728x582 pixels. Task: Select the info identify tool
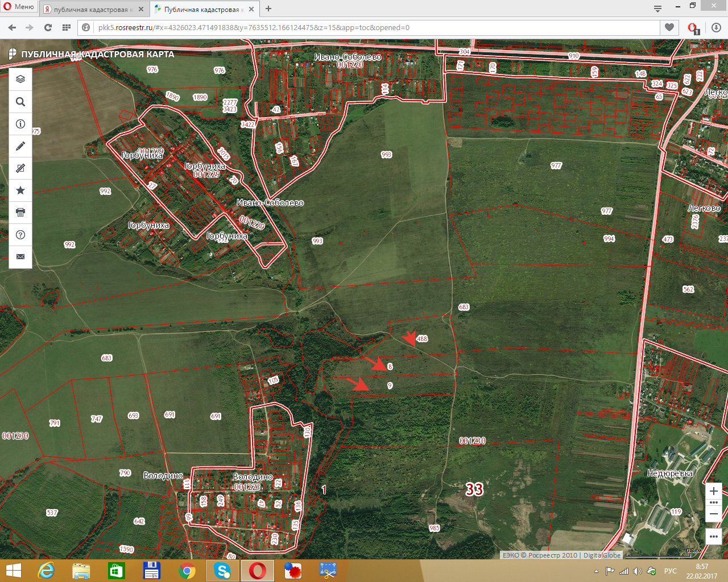(x=20, y=124)
